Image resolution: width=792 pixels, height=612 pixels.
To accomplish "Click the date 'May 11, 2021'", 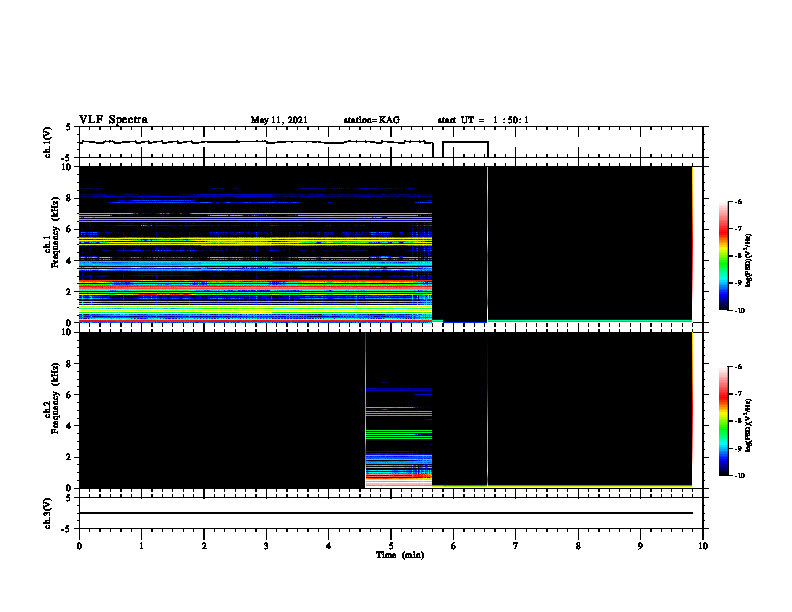I will click(279, 120).
